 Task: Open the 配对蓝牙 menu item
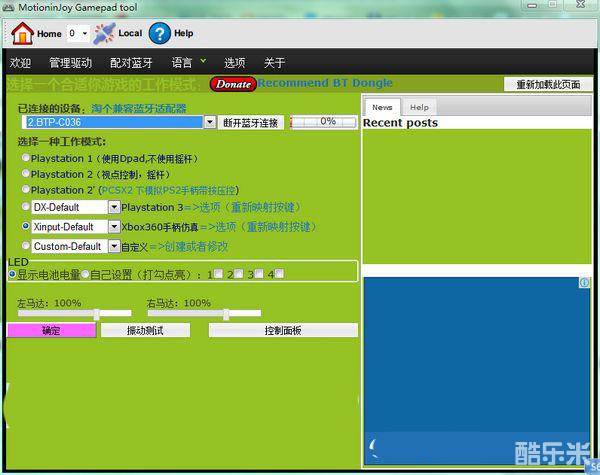130,62
